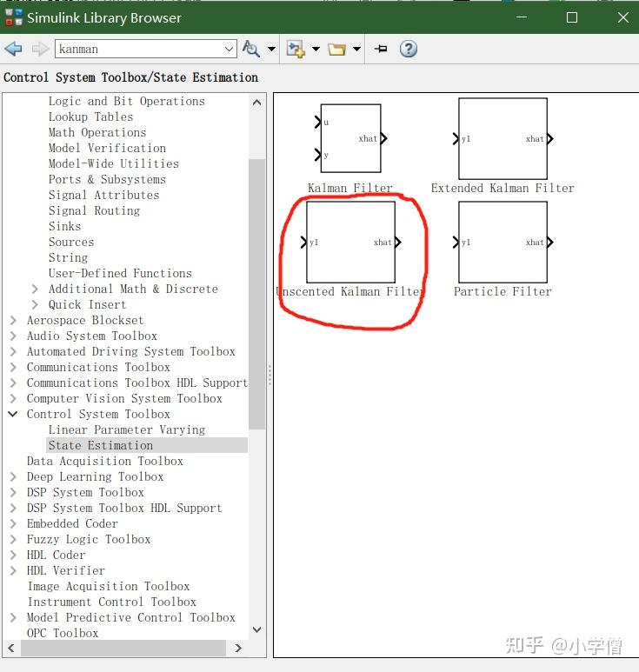
Task: Select Sinks in the library tree
Action: coord(64,226)
